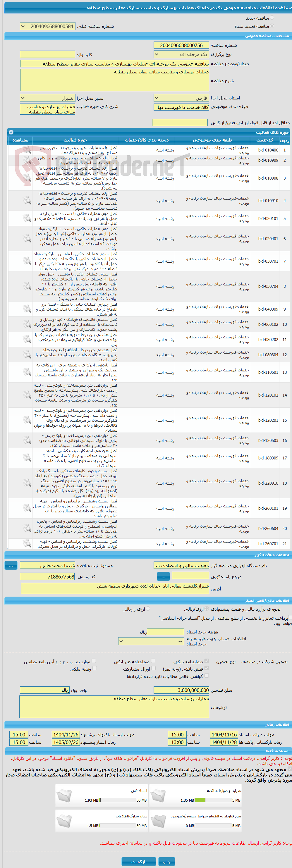This screenshot has width=292, height=868.
Task: Open view icon for row bld-030701
Action: [x=27, y=261]
